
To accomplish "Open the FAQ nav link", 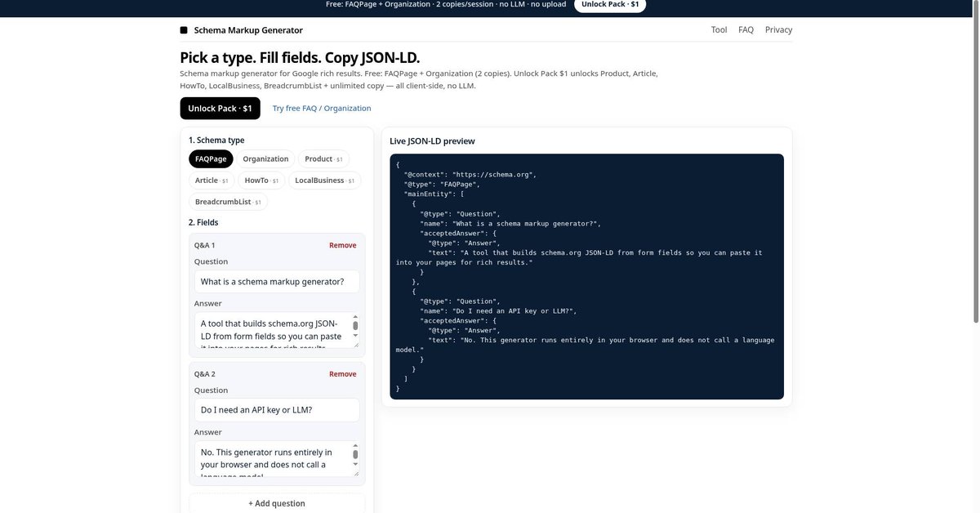I will click(746, 29).
